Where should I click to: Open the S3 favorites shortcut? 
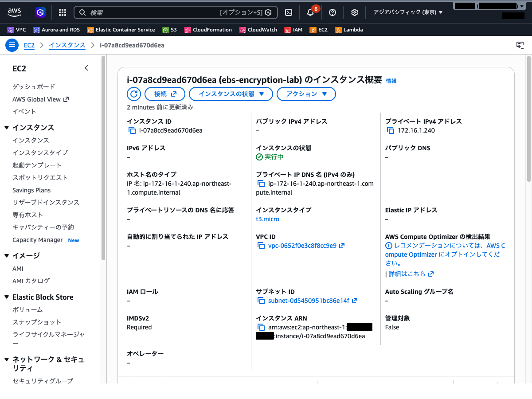(x=169, y=30)
